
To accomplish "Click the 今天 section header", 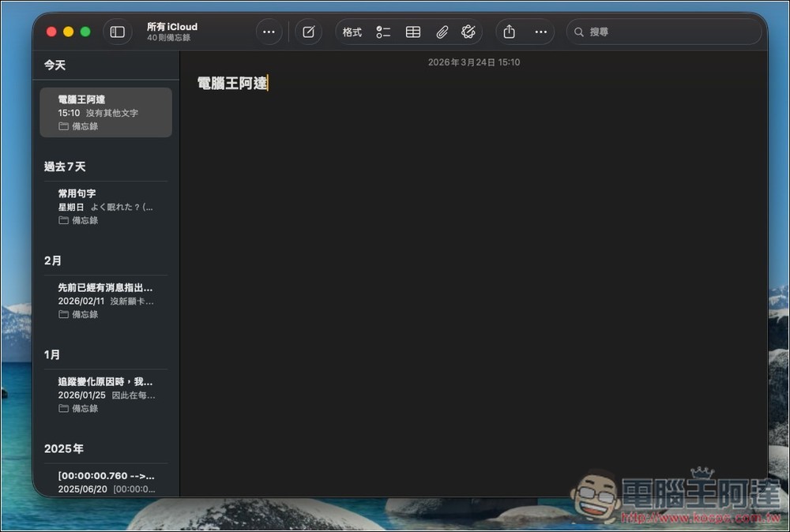I will [x=55, y=65].
